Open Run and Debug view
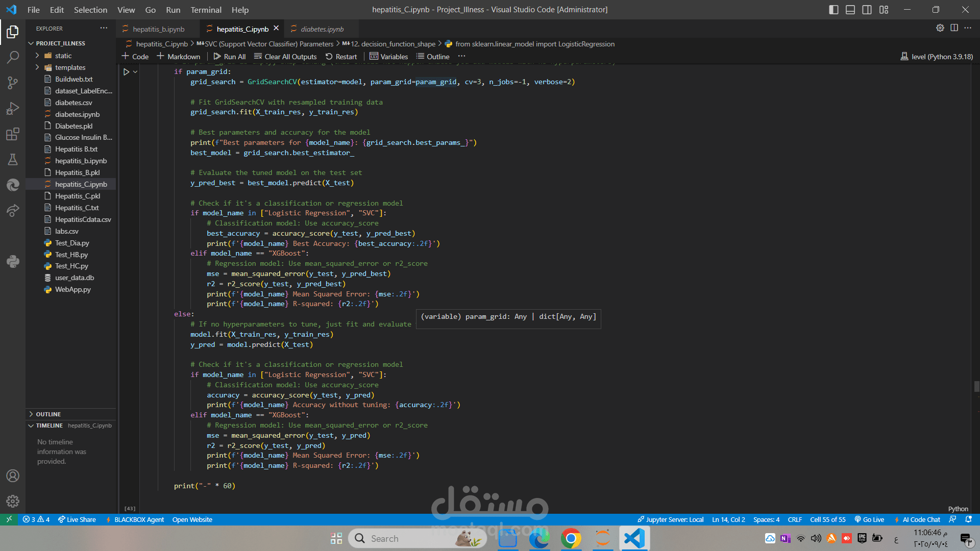Viewport: 980px width, 551px height. click(13, 108)
